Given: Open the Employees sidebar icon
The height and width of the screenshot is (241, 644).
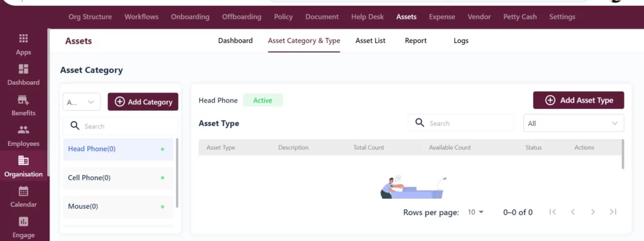Looking at the screenshot, I should coord(23,130).
